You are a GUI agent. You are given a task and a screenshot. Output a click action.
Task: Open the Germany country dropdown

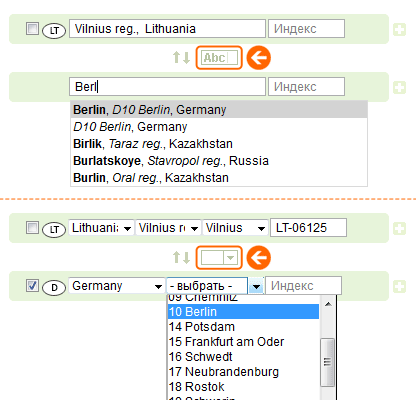coord(117,286)
